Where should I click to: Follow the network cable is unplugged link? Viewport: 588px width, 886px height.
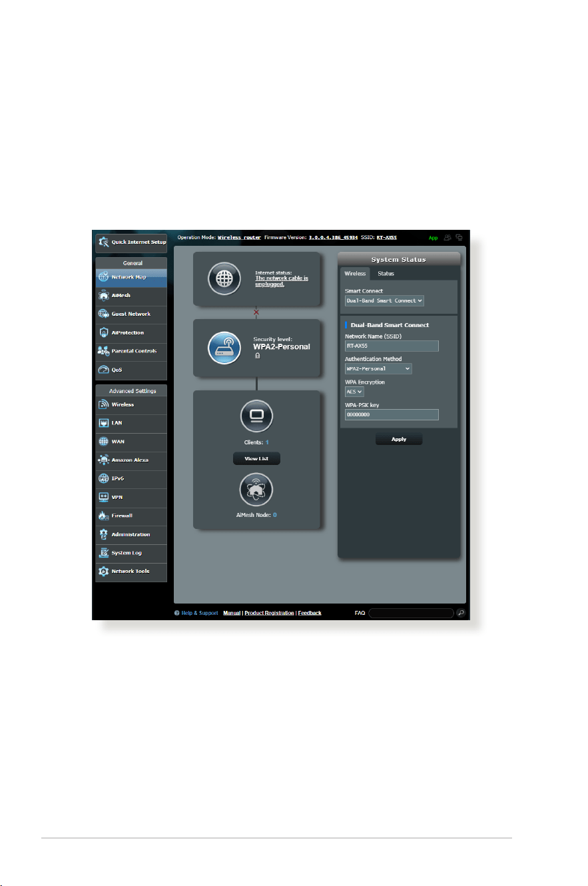tap(282, 280)
